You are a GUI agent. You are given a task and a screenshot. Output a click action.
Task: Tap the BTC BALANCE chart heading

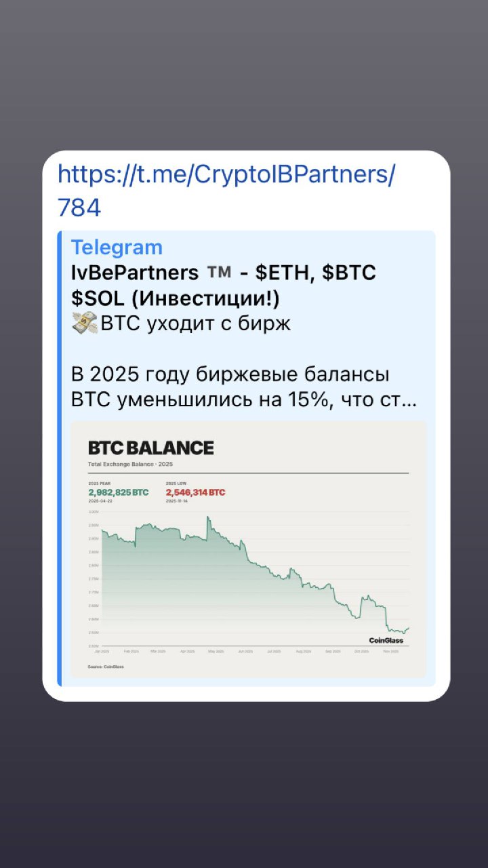click(150, 448)
